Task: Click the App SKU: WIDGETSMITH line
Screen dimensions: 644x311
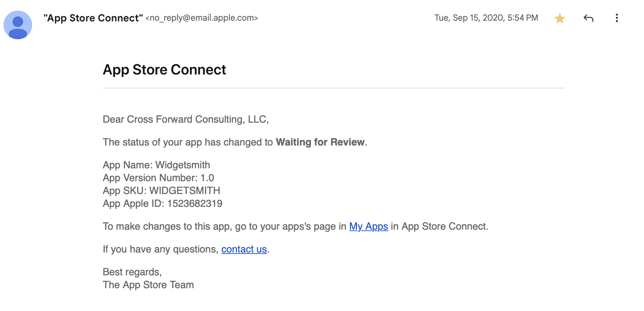Action: point(161,191)
